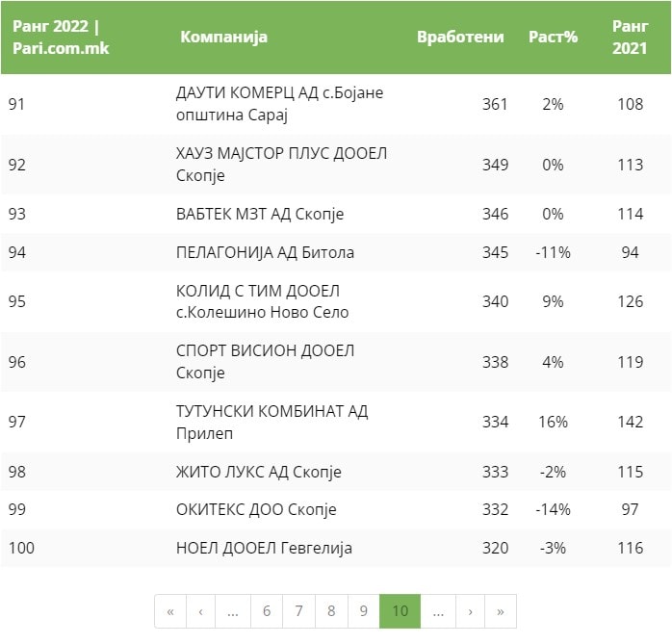The height and width of the screenshot is (644, 672).
Task: Sort by Раст% column header
Action: point(553,38)
